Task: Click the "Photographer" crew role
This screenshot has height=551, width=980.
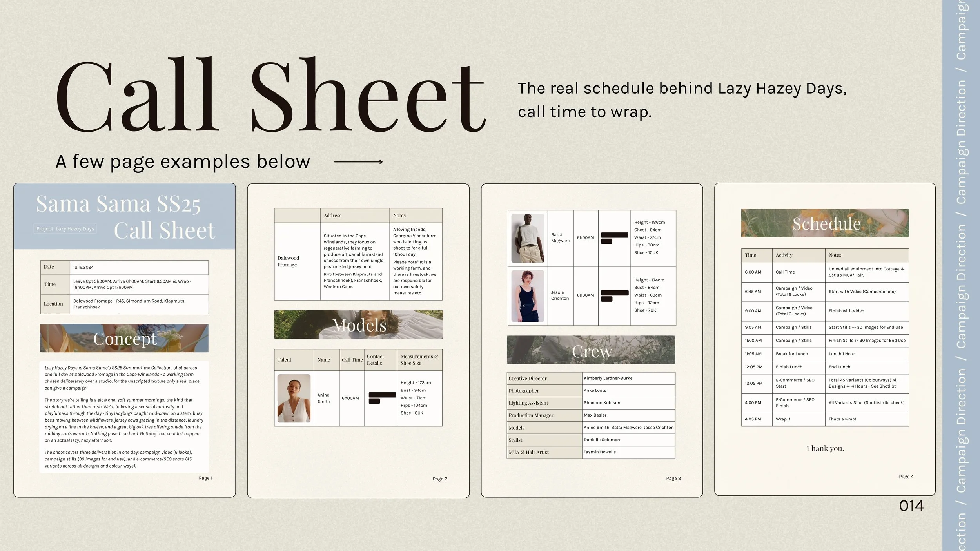Action: [x=524, y=391]
